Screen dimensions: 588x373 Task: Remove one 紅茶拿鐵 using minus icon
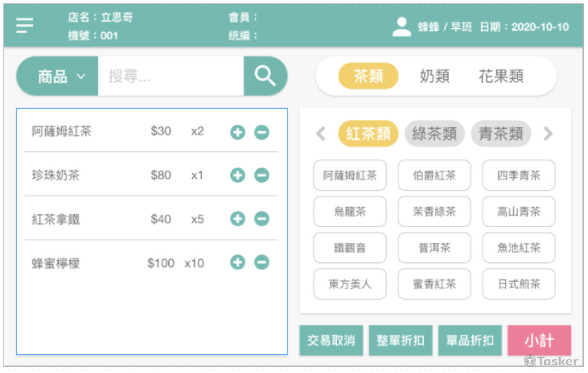click(x=262, y=219)
